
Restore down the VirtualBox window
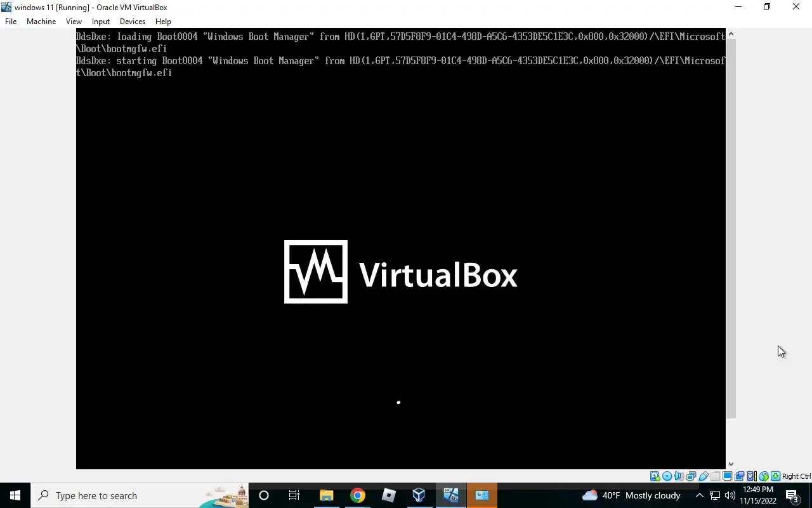point(767,7)
